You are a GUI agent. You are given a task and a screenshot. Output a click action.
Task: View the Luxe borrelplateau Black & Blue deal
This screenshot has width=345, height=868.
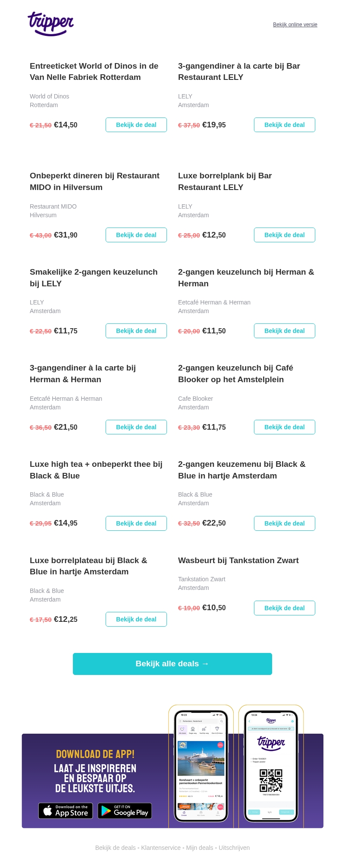136,619
